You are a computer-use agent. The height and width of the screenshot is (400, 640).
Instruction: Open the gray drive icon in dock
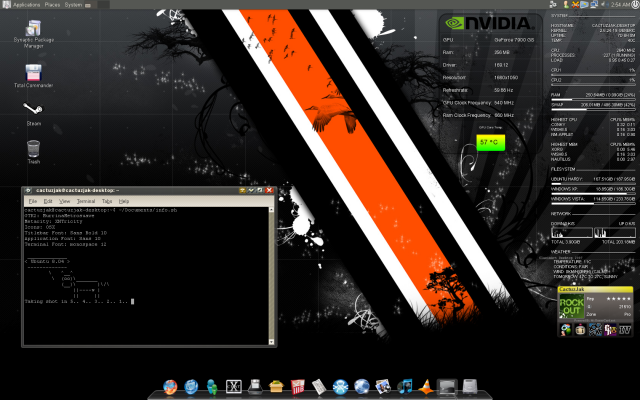(x=470, y=386)
